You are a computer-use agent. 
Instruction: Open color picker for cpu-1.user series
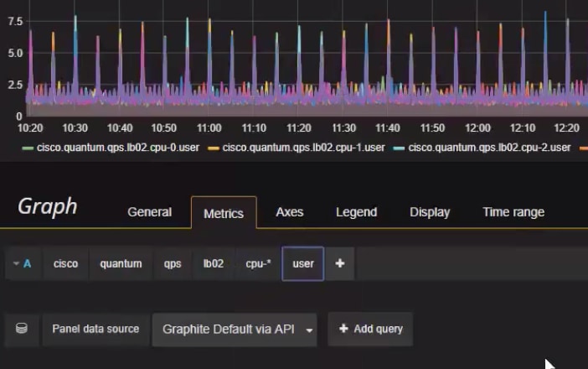point(214,148)
